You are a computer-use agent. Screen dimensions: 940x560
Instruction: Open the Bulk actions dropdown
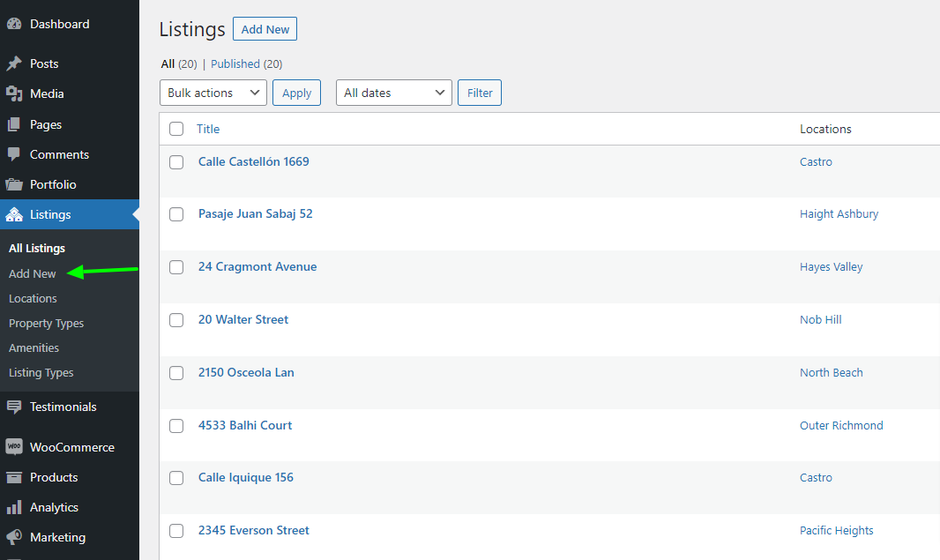[x=213, y=93]
